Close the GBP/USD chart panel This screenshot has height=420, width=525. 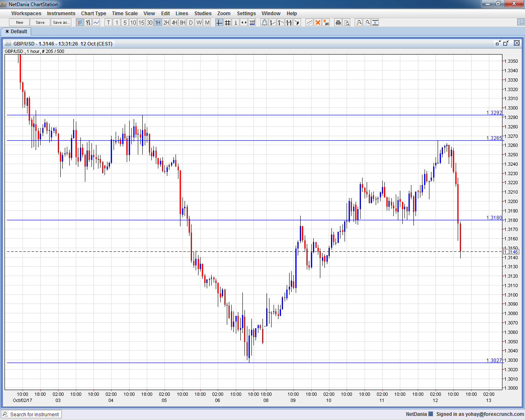tap(517, 43)
